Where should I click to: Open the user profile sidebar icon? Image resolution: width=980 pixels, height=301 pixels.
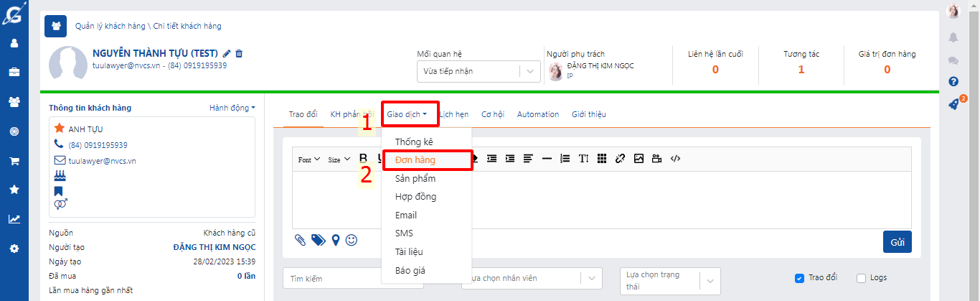click(x=14, y=43)
